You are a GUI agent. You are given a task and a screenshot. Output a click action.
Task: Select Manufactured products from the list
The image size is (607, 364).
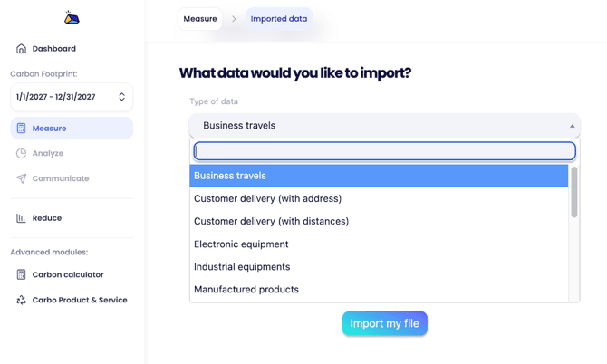246,290
